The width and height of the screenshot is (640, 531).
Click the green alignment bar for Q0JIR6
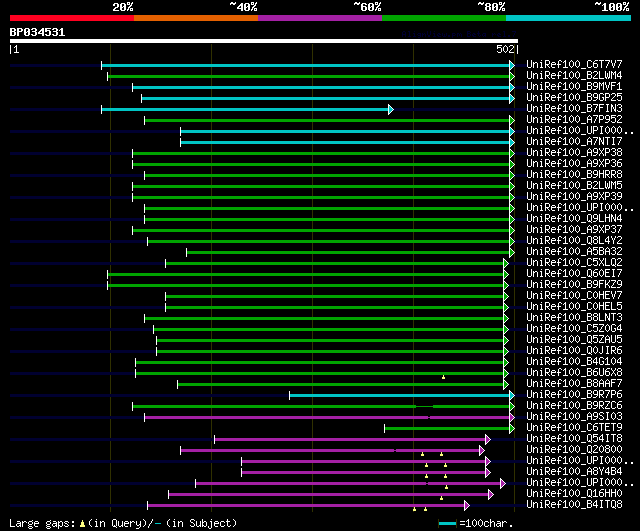[x=330, y=352]
